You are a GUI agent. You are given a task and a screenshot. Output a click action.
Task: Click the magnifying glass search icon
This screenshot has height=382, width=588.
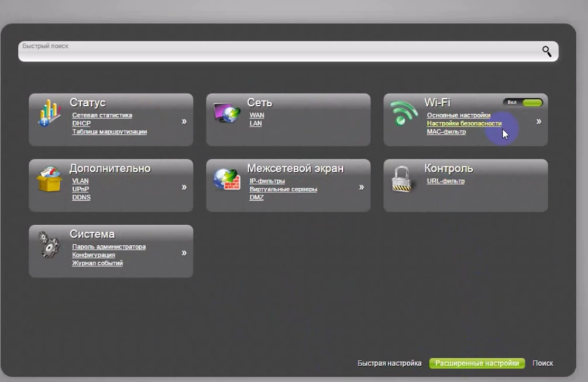click(546, 51)
